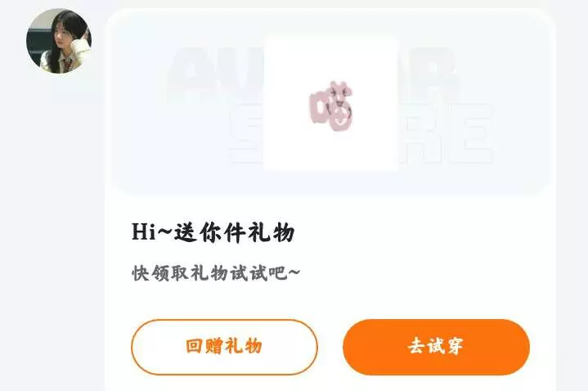Click the Hi~送你件礼物 gift title
This screenshot has height=391, width=588.
(x=213, y=231)
